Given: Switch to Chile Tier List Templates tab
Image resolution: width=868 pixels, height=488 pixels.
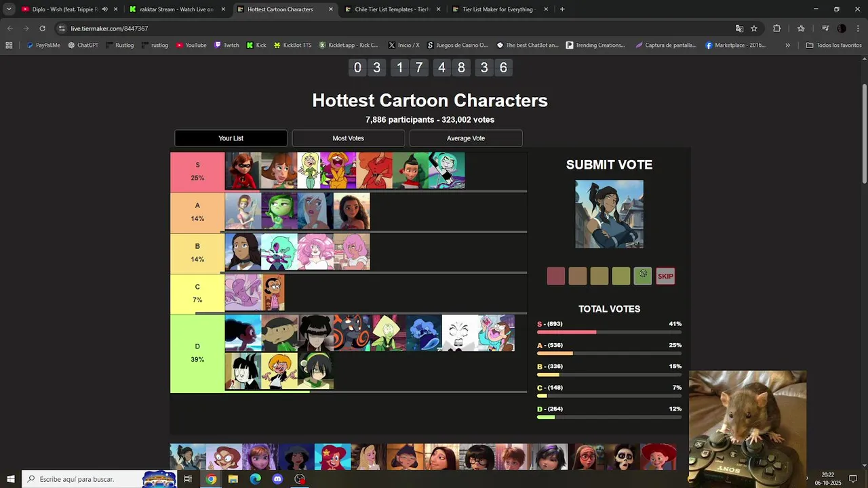Looking at the screenshot, I should 392,9.
